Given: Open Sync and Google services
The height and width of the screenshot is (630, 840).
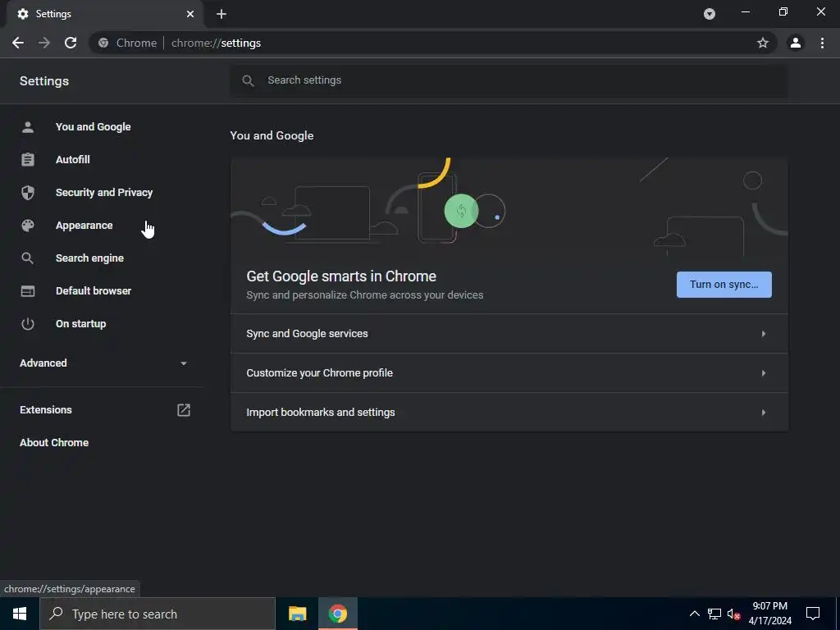Looking at the screenshot, I should (x=509, y=334).
